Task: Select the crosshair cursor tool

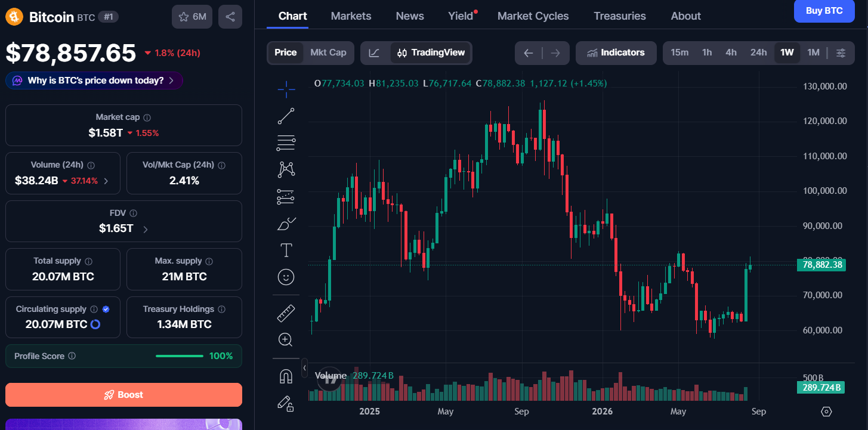Action: [286, 89]
